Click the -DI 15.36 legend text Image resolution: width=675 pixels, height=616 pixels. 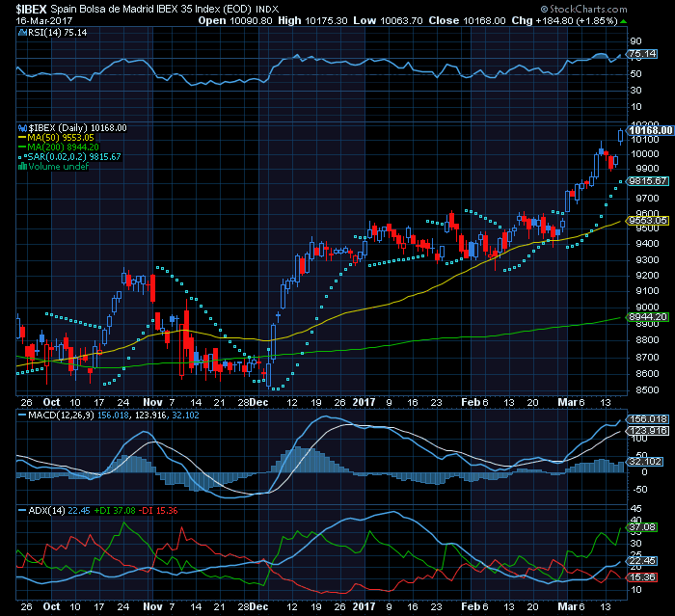160,511
